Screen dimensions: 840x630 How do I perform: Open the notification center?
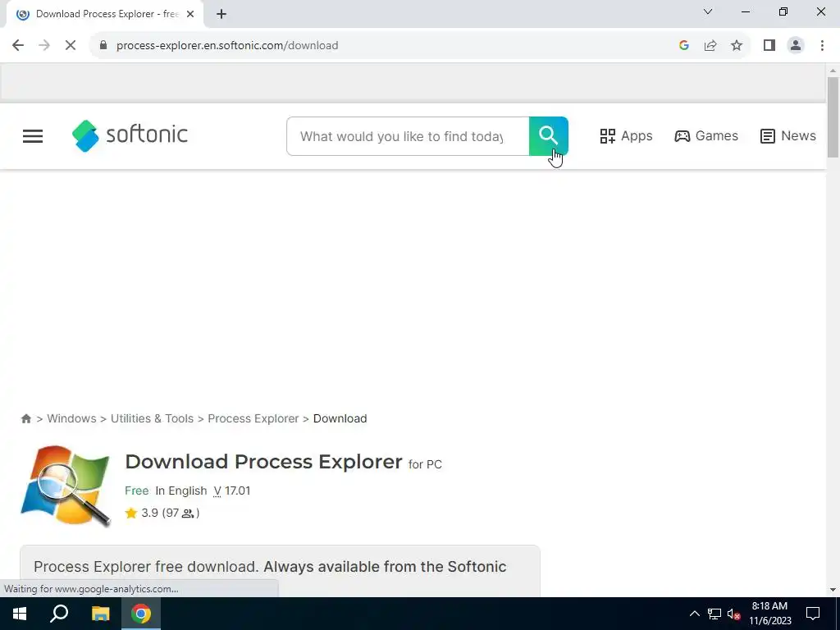[813, 614]
